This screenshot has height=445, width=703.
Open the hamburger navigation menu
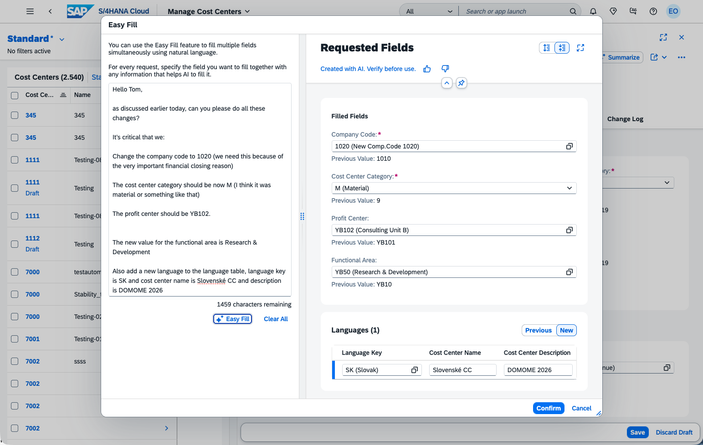[x=30, y=11]
